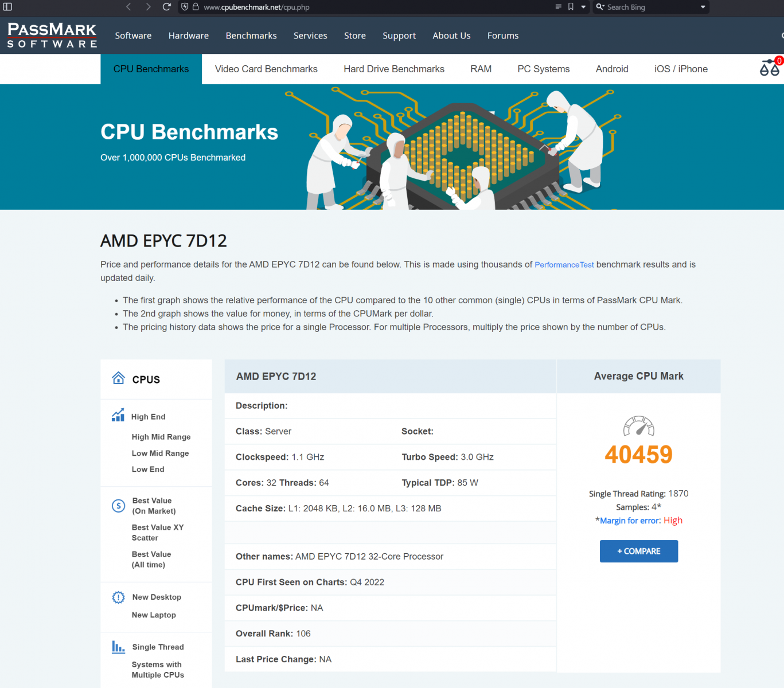
Task: Reload the cpubenchmark.net page
Action: tap(167, 7)
